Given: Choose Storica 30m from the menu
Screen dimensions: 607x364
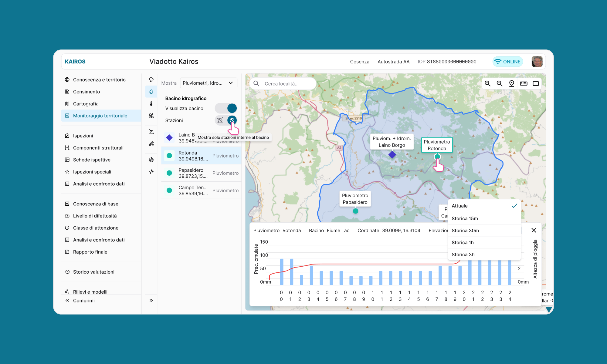Looking at the screenshot, I should [465, 231].
